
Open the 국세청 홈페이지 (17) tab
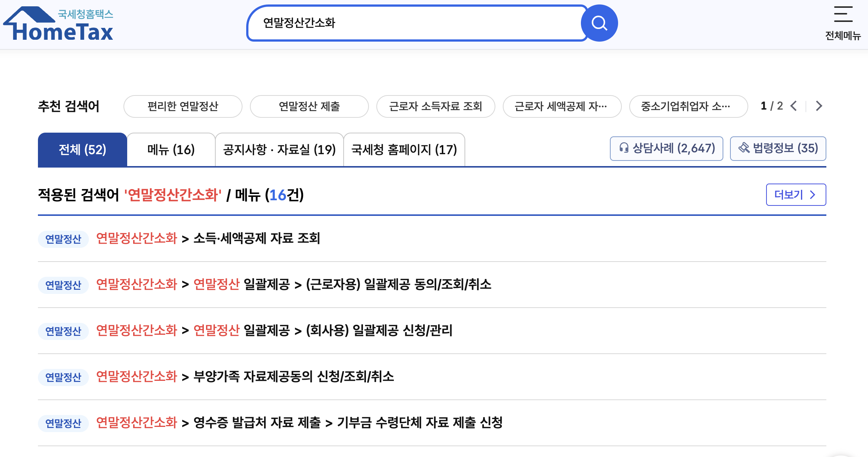click(404, 150)
